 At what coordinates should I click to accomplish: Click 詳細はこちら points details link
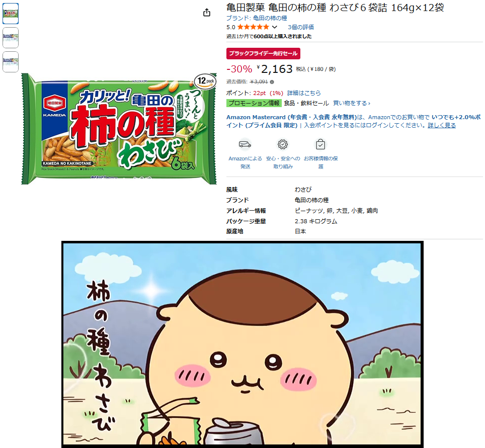pos(304,93)
